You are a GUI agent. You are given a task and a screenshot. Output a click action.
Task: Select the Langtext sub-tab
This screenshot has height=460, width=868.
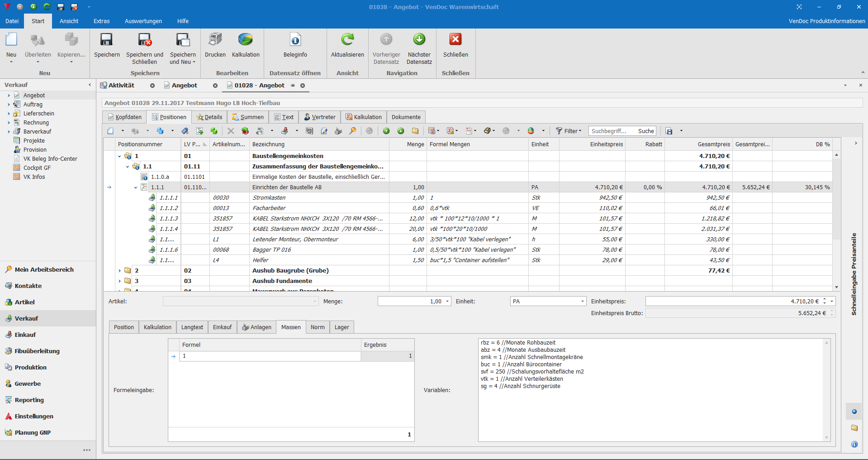(192, 327)
